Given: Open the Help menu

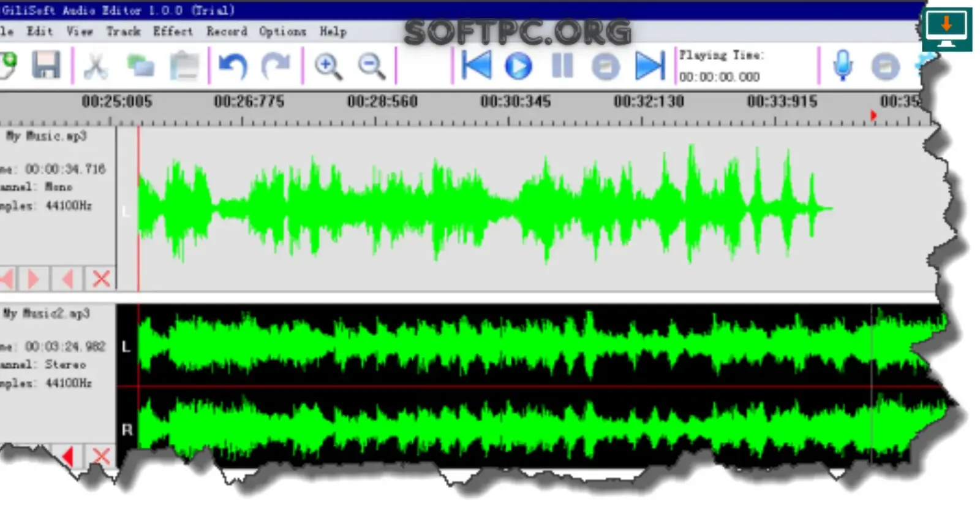Looking at the screenshot, I should click(333, 31).
